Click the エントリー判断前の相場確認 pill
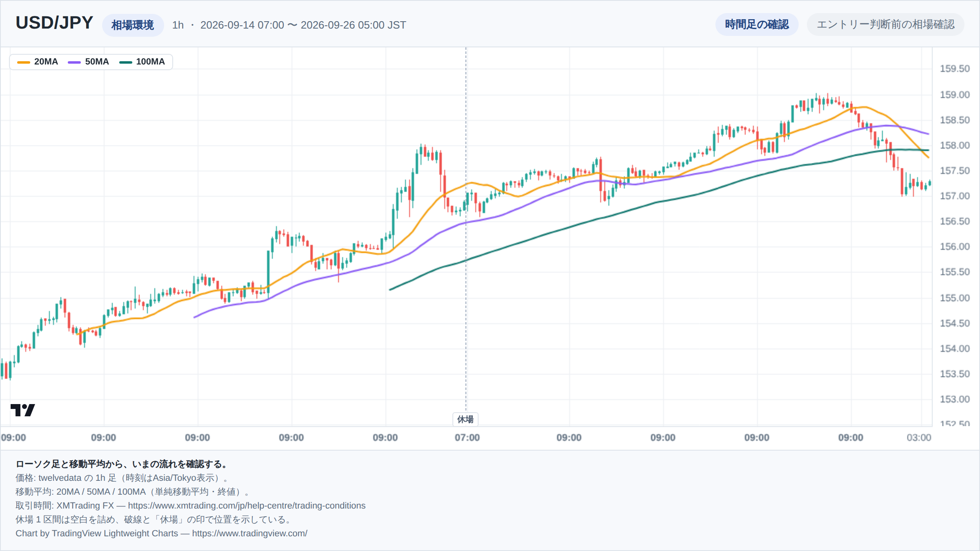 [885, 24]
